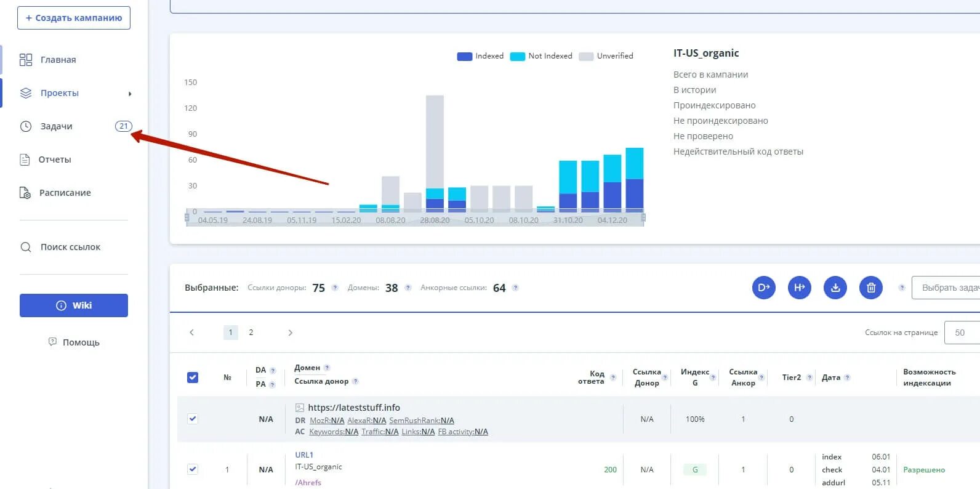Click the Задачи clock icon
980x489 pixels.
26,126
